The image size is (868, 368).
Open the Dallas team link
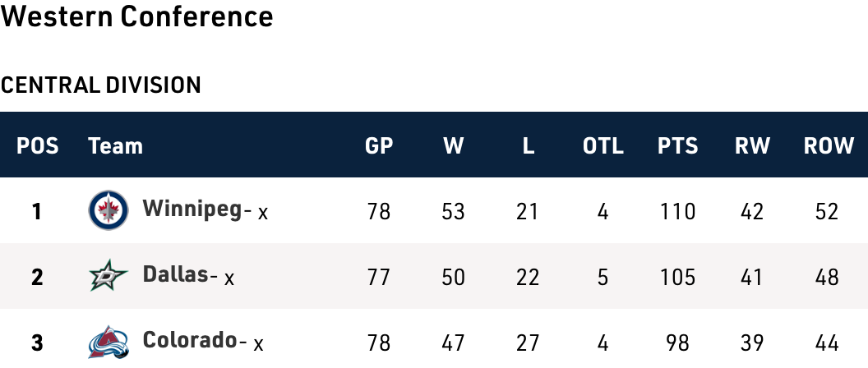[175, 275]
